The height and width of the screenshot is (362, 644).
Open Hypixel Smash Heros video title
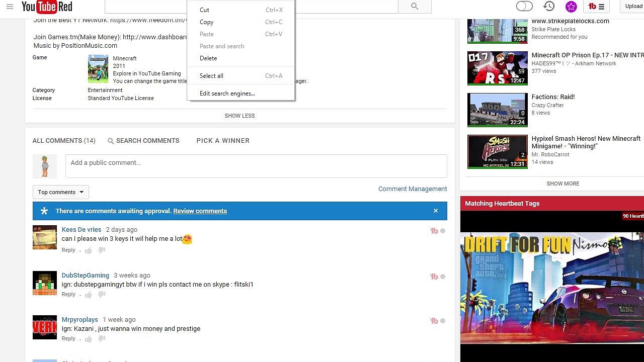point(586,142)
